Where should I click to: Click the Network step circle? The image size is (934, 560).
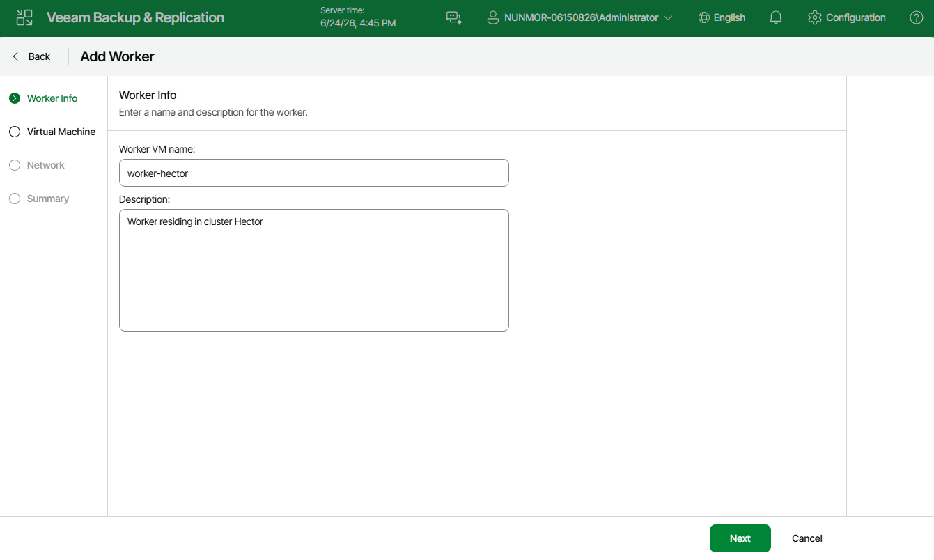click(15, 165)
